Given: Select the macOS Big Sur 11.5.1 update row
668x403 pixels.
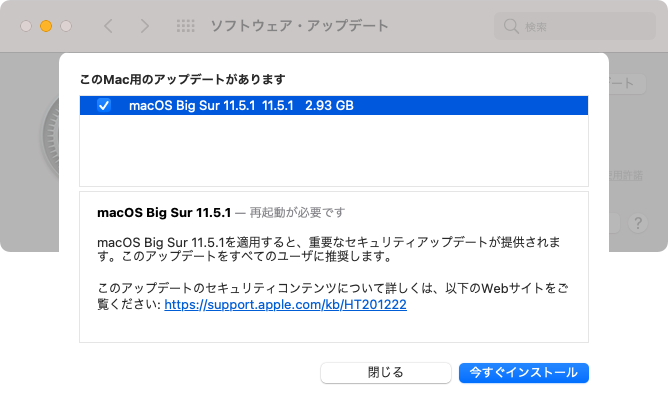Looking at the screenshot, I should coord(334,105).
